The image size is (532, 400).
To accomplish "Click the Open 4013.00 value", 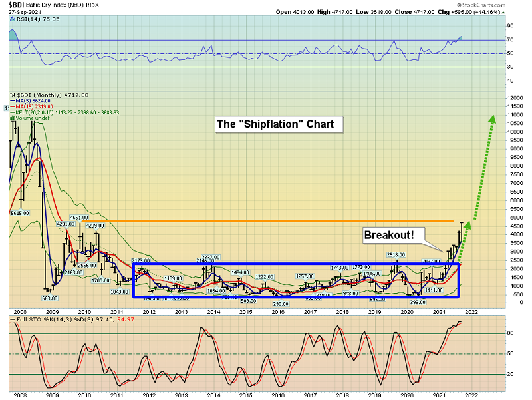I will point(295,12).
